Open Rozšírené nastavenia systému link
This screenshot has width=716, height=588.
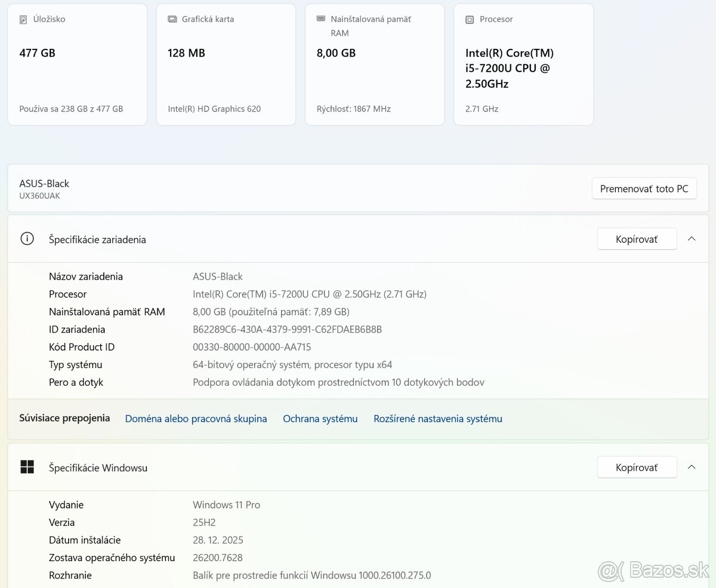coord(438,419)
